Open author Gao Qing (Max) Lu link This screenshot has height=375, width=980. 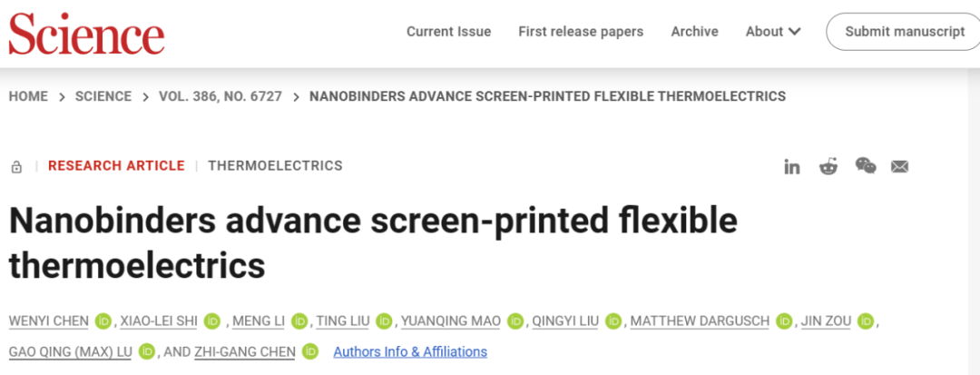pyautogui.click(x=70, y=352)
